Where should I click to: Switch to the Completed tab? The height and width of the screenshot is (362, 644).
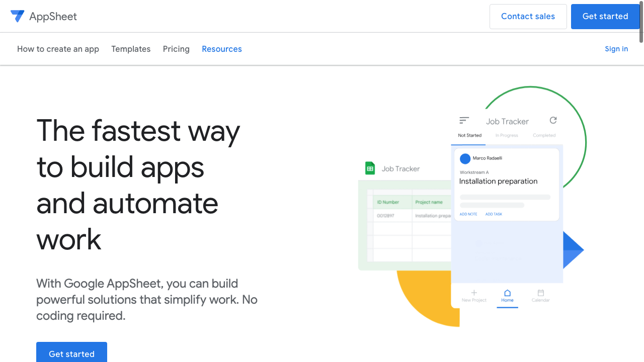tap(544, 135)
